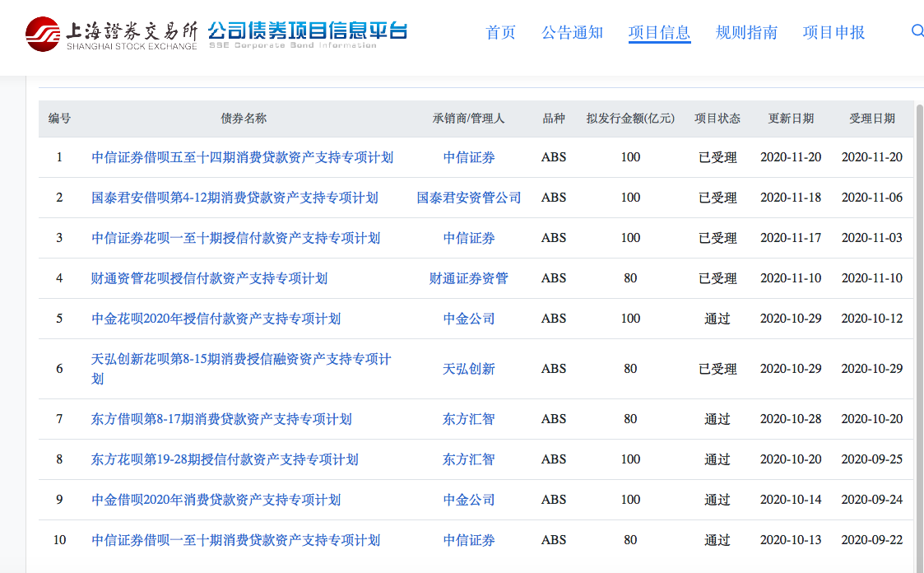The width and height of the screenshot is (924, 573).
Task: Open 国泰君安借呗第4-12期 bond link
Action: [x=234, y=198]
